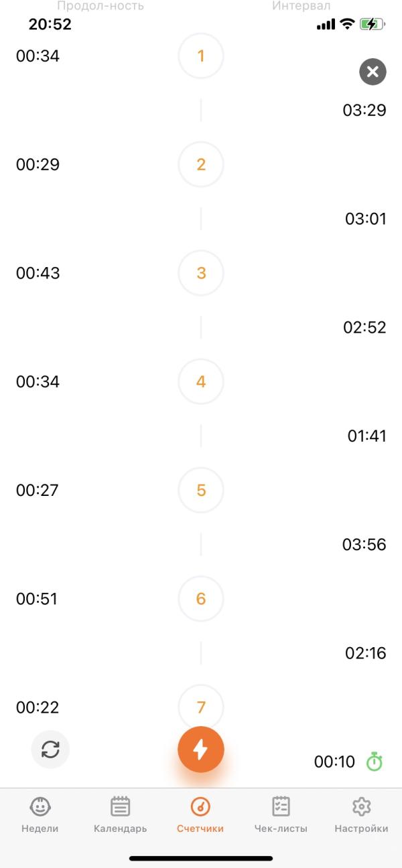Go to the Настройки gear tab
The image size is (402, 868).
click(361, 815)
